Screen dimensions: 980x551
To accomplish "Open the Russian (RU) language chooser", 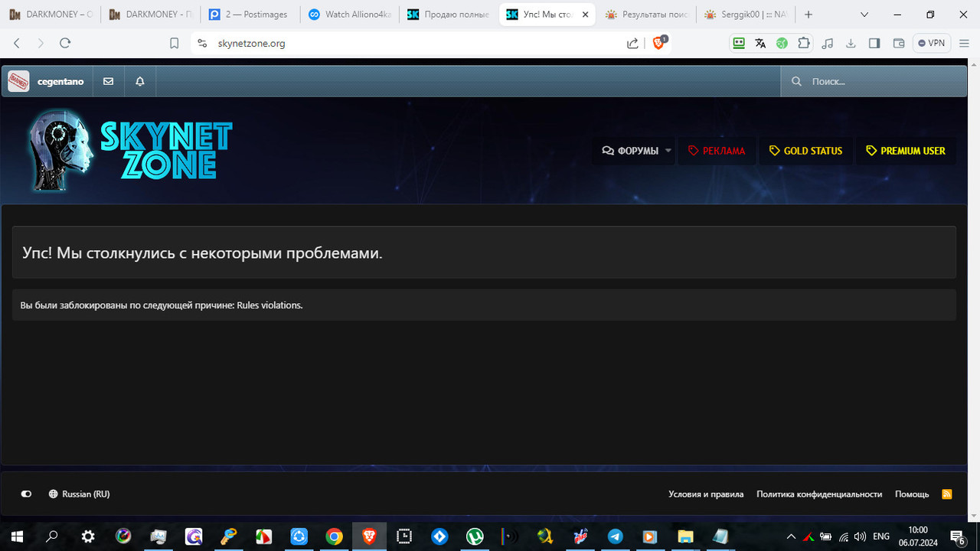I will [79, 494].
